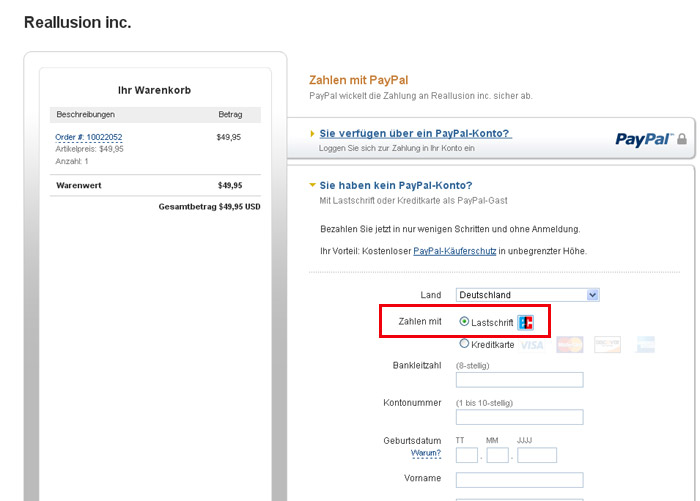
Task: Click the lock icon beside PayPal logo
Action: (x=682, y=139)
